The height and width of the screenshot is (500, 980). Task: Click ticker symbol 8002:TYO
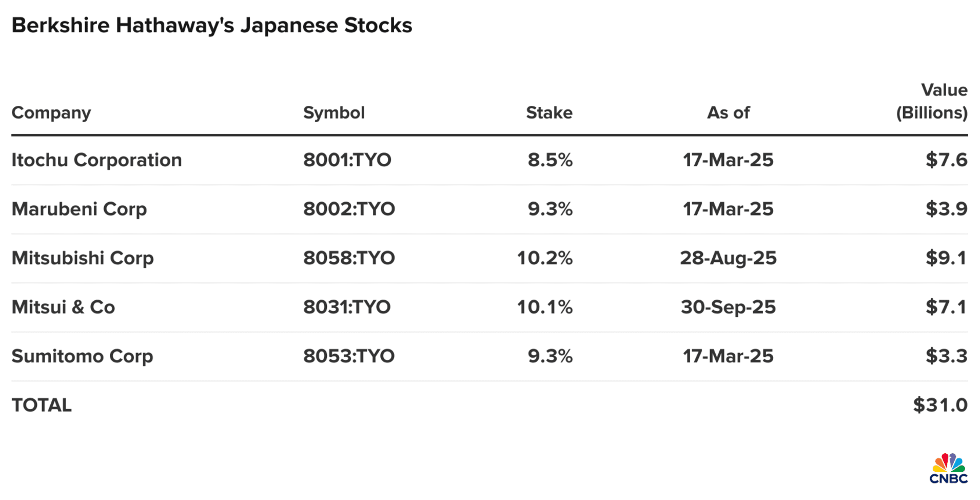349,209
